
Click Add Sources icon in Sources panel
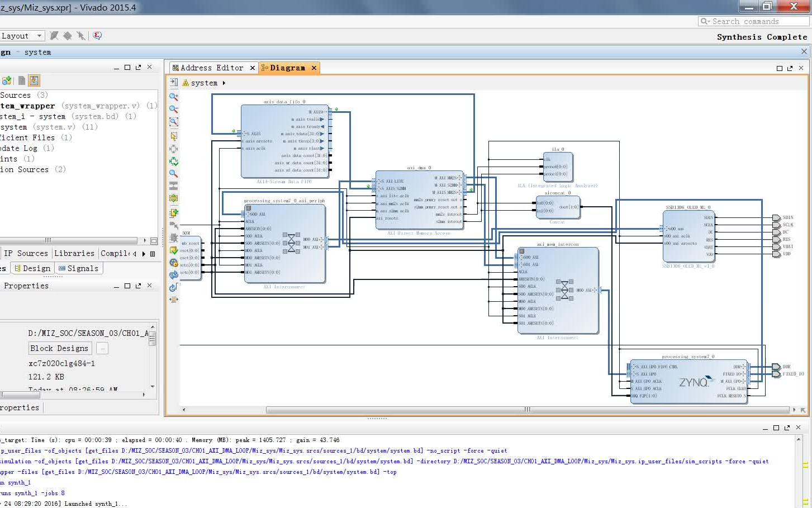click(x=7, y=80)
